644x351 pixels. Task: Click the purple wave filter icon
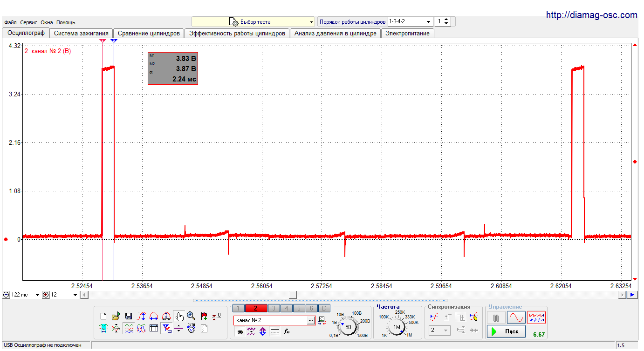coord(251,331)
